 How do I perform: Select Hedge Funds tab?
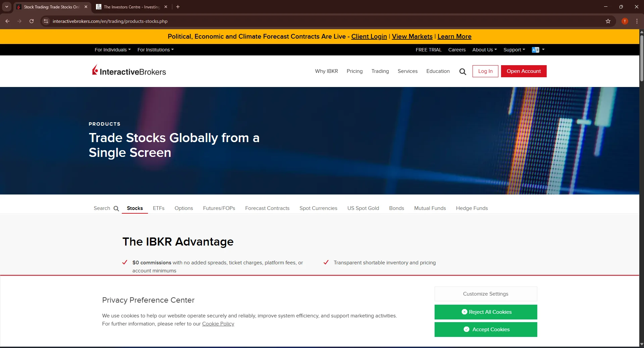click(x=472, y=208)
